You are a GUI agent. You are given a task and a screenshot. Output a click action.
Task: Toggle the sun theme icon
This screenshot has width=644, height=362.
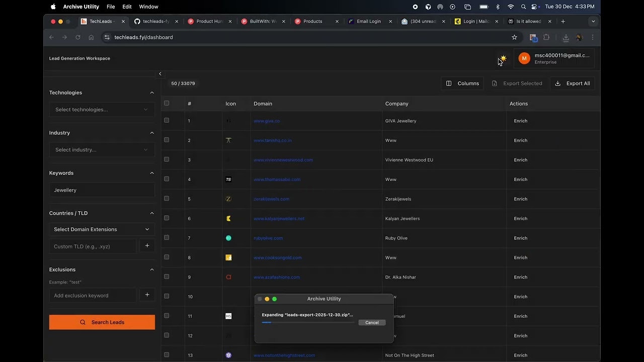pyautogui.click(x=503, y=58)
